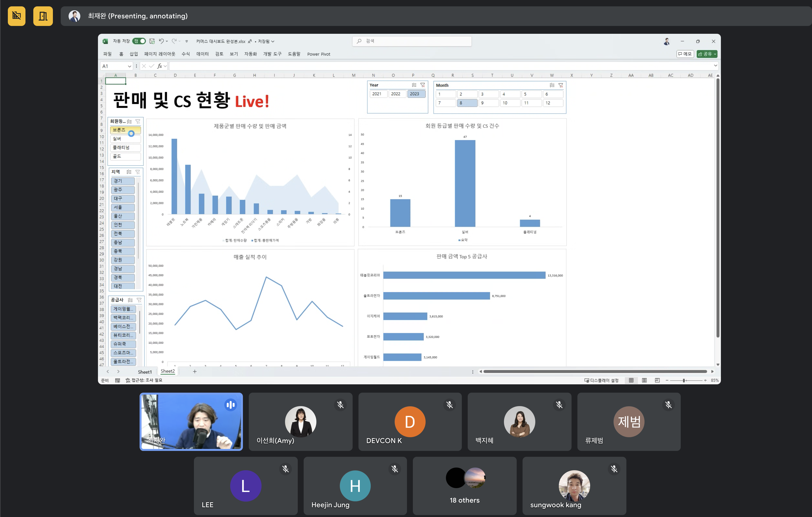Open the 데이터 ribbon tab
This screenshot has width=812, height=517.
click(202, 54)
